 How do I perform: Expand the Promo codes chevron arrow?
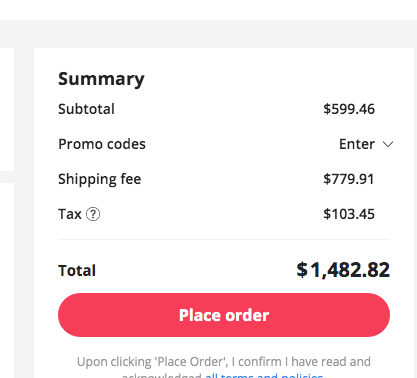(388, 144)
